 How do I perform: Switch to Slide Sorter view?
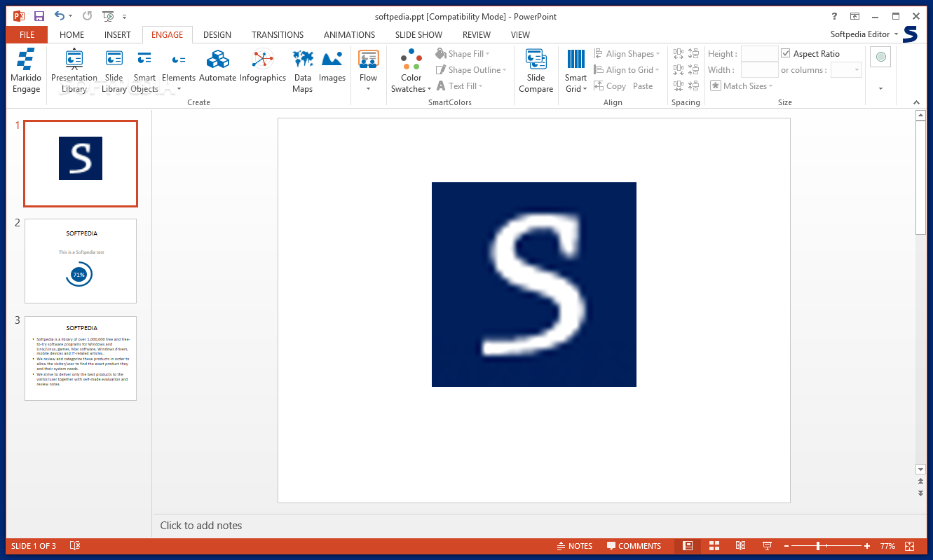pyautogui.click(x=714, y=546)
